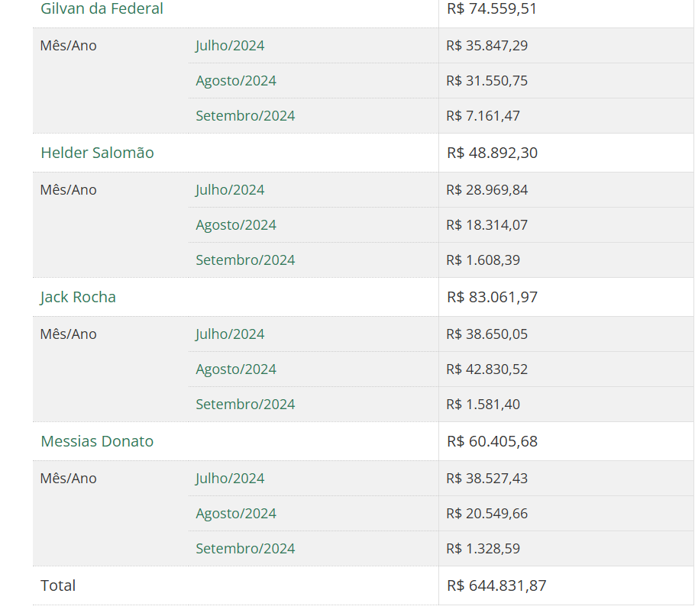This screenshot has width=695, height=616.
Task: Open Setembro/2024 under Messias Donato
Action: click(245, 549)
